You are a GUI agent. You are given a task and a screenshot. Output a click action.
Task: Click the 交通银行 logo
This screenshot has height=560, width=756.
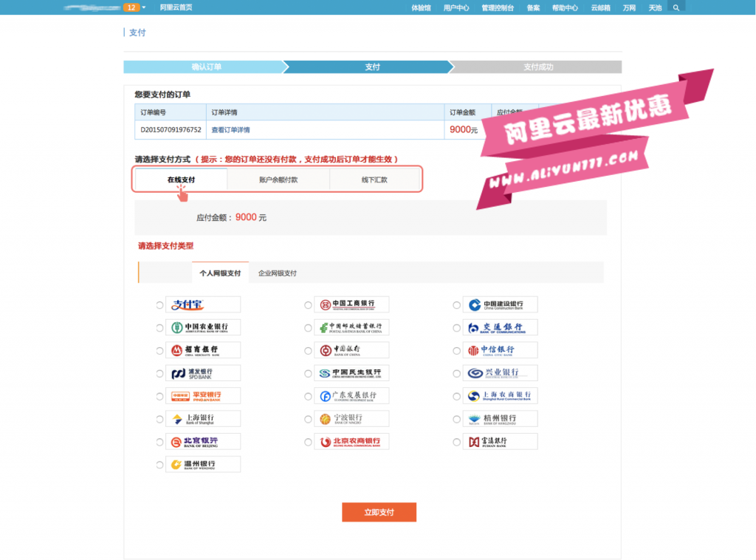(x=500, y=327)
